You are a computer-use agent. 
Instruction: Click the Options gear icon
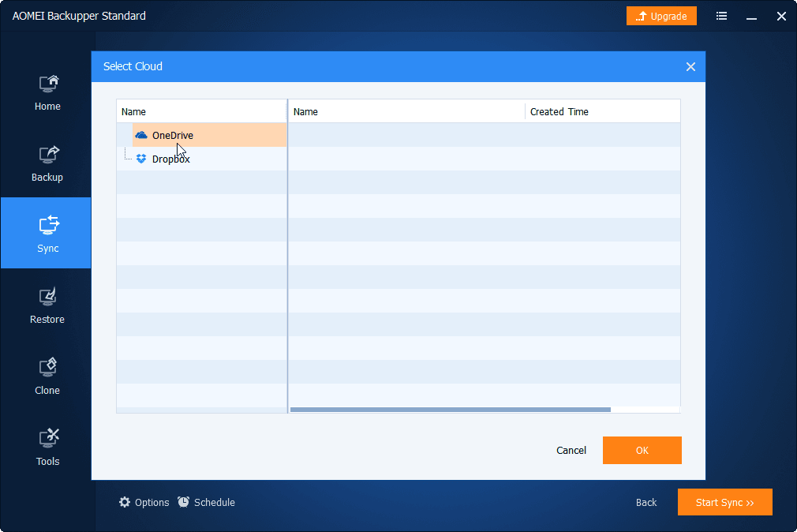pos(125,502)
